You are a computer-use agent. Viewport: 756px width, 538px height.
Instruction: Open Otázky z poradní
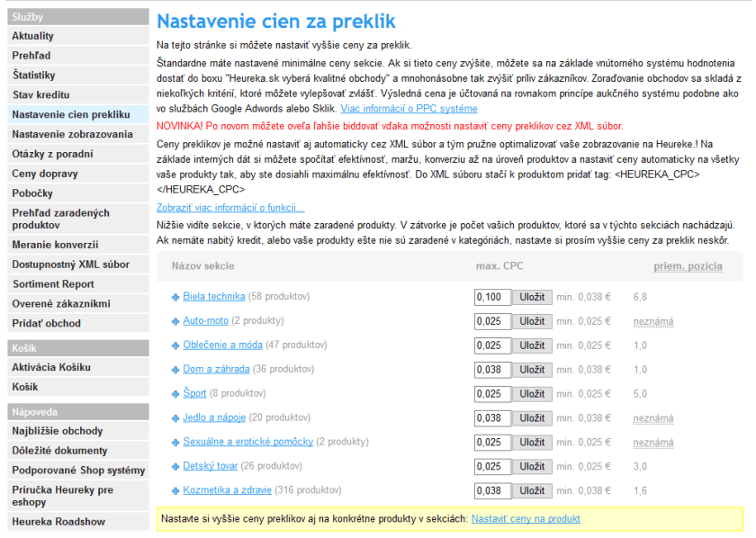pyautogui.click(x=78, y=154)
